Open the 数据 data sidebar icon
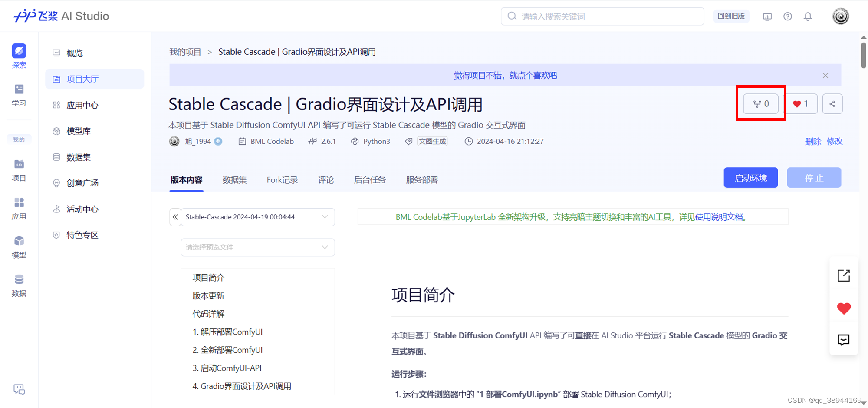Image resolution: width=868 pixels, height=408 pixels. 19,285
